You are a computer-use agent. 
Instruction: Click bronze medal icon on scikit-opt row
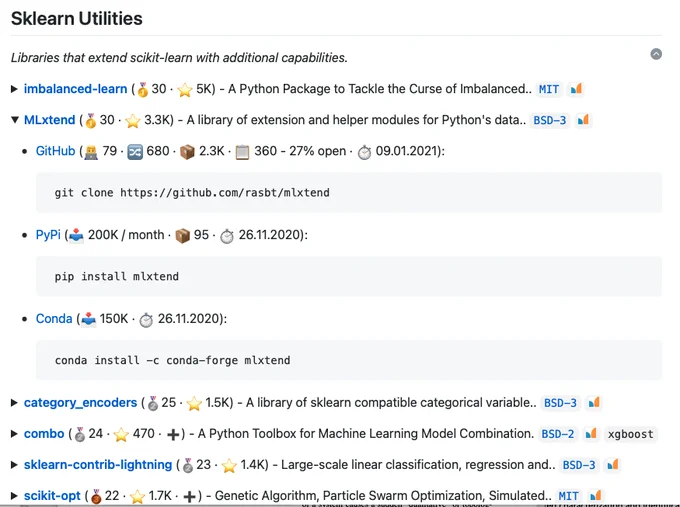click(x=96, y=497)
